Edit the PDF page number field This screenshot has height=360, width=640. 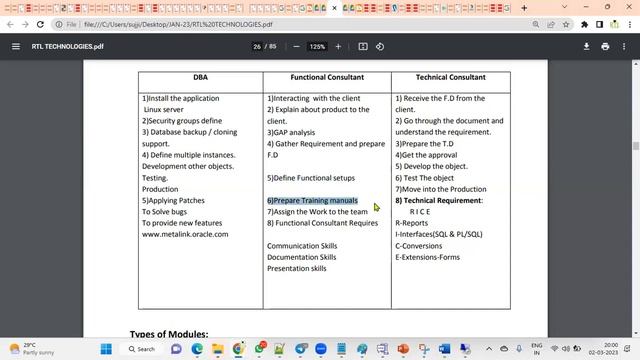click(x=257, y=47)
